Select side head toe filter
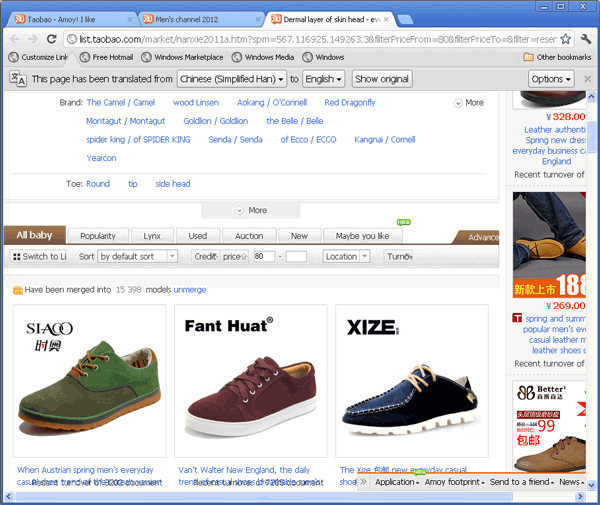This screenshot has width=600, height=505. [173, 184]
